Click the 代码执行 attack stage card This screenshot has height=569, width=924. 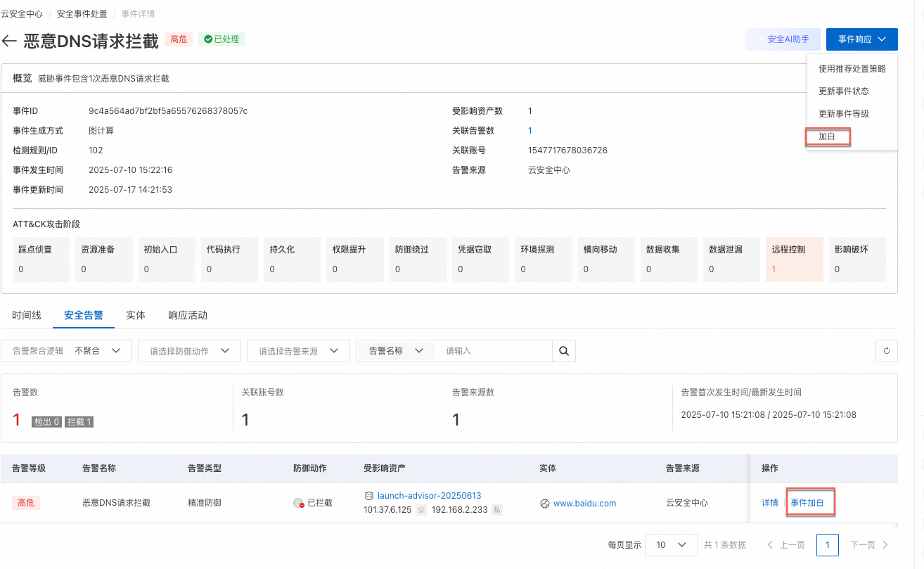[230, 260]
